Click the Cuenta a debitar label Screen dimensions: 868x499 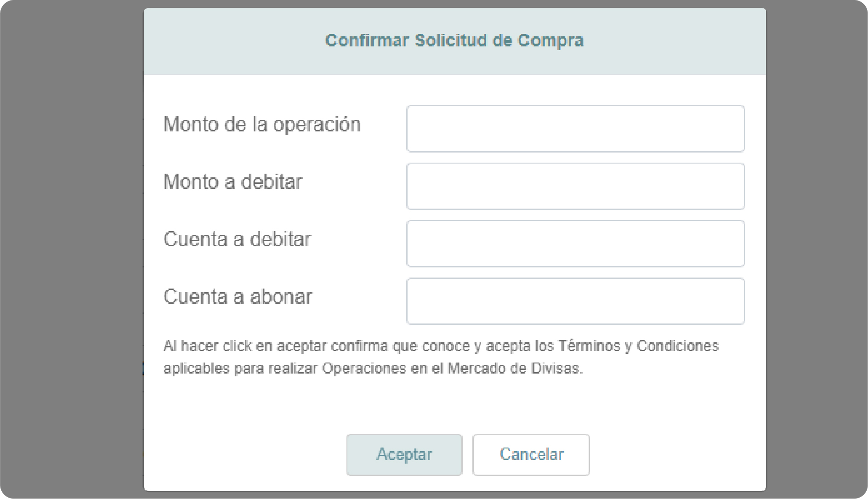(x=237, y=239)
